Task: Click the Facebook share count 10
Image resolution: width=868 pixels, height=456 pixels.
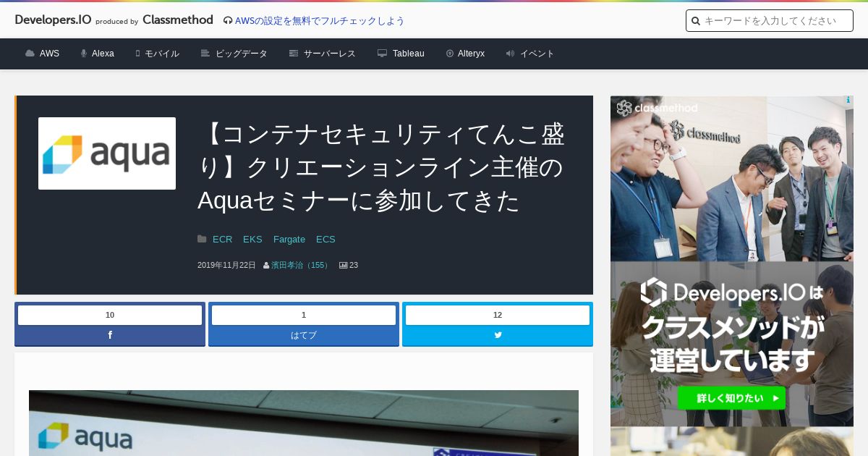Action: (110, 315)
